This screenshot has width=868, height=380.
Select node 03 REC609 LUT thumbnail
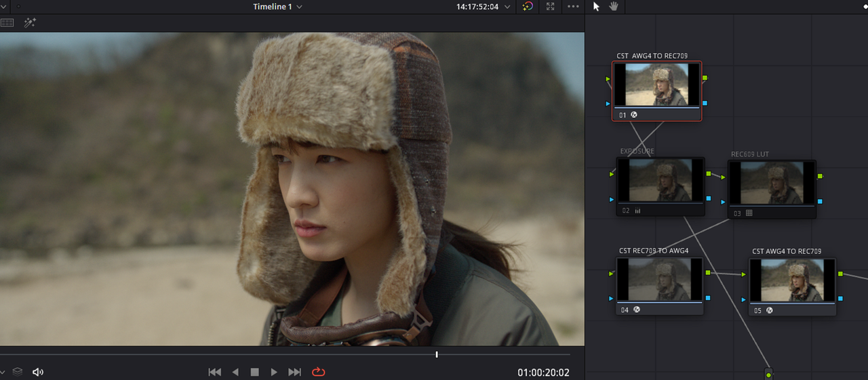click(772, 184)
